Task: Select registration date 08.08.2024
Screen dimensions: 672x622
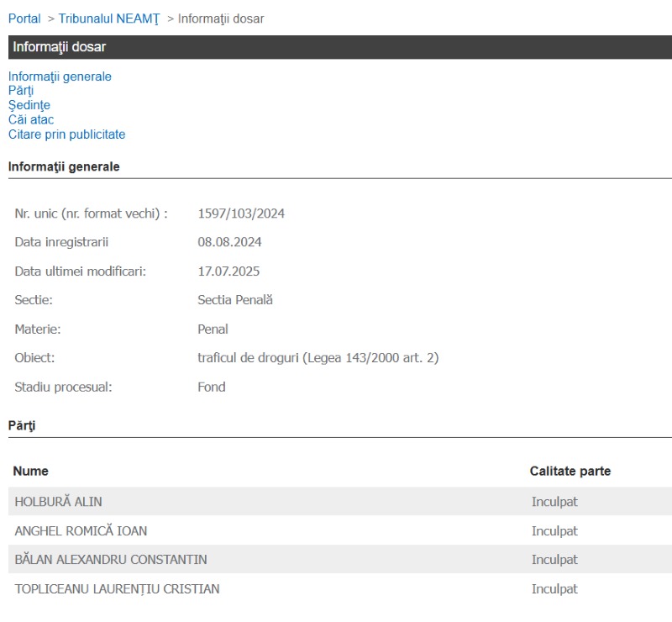Action: point(229,242)
